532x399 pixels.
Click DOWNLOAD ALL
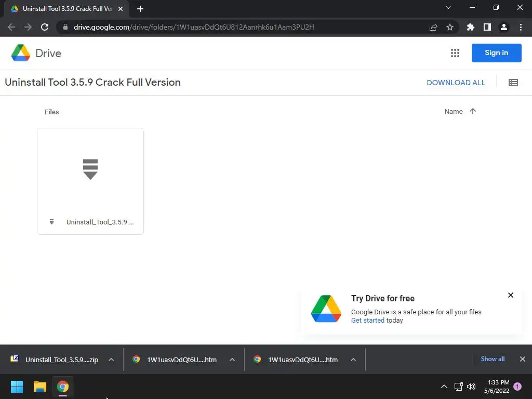pos(456,83)
